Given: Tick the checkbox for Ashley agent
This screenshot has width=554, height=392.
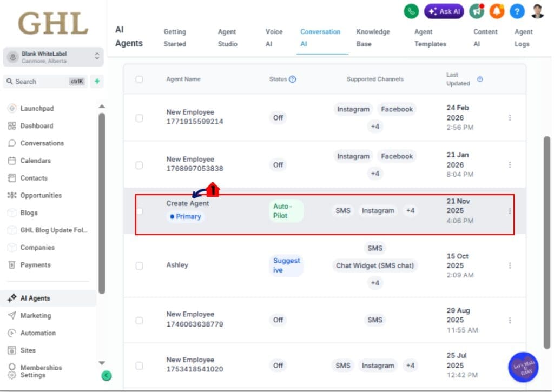Looking at the screenshot, I should 139,265.
